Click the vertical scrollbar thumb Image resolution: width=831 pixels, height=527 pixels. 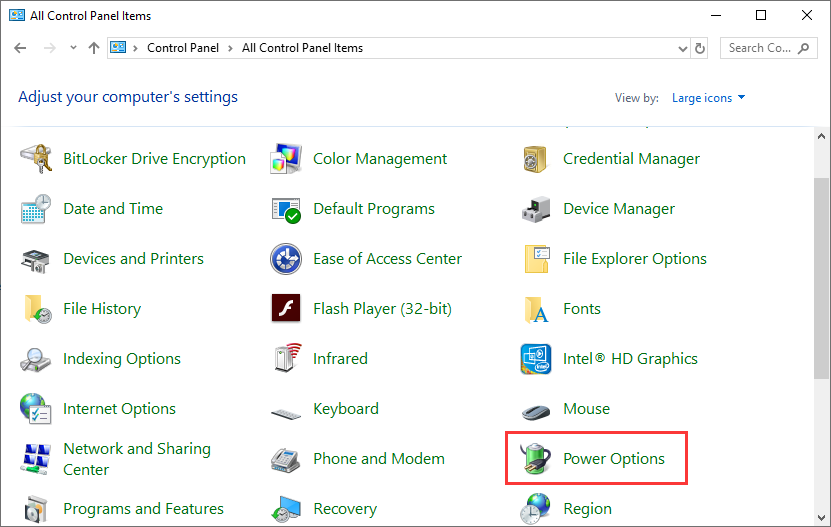click(x=821, y=278)
